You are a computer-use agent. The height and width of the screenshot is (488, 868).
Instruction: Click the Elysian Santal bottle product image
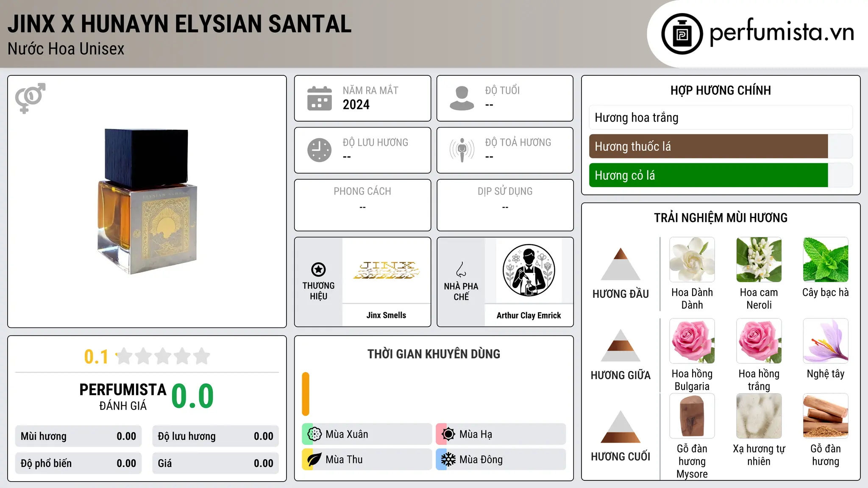tap(147, 202)
